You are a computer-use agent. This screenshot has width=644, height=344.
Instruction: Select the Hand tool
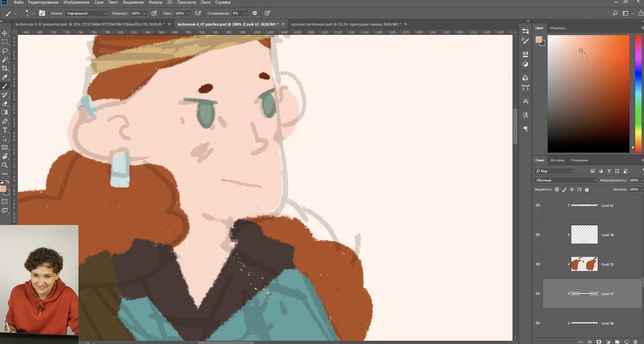5,156
